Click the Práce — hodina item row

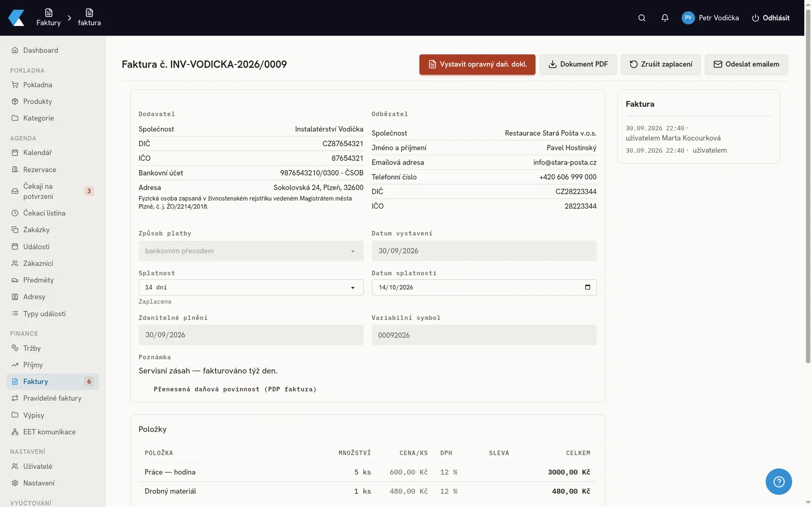pyautogui.click(x=367, y=472)
